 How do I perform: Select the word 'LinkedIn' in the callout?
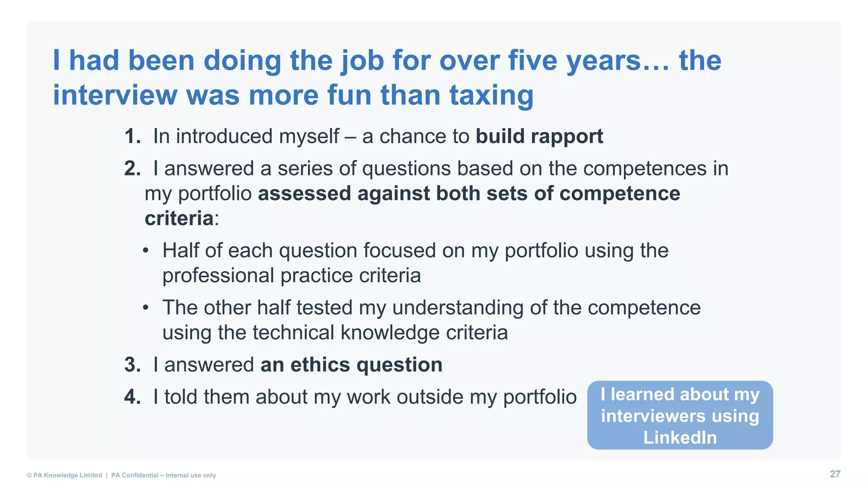coord(680,438)
